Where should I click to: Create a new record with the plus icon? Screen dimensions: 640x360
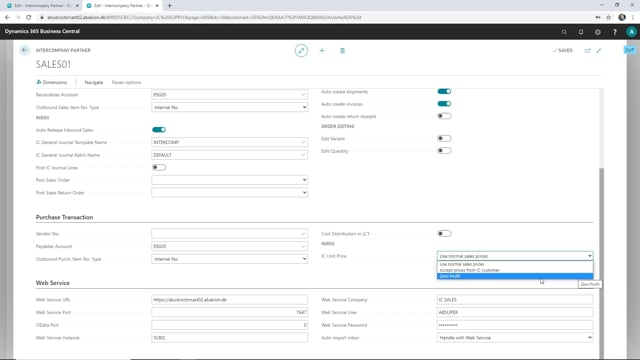(322, 51)
